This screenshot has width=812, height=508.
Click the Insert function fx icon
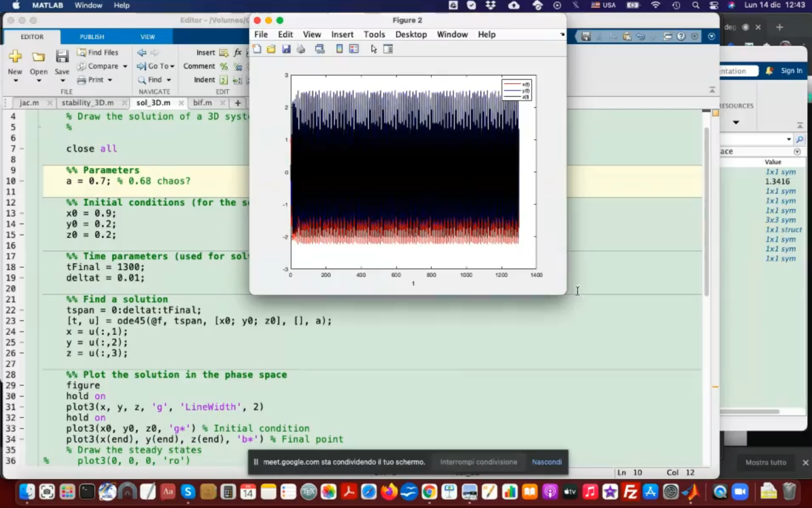coord(237,52)
